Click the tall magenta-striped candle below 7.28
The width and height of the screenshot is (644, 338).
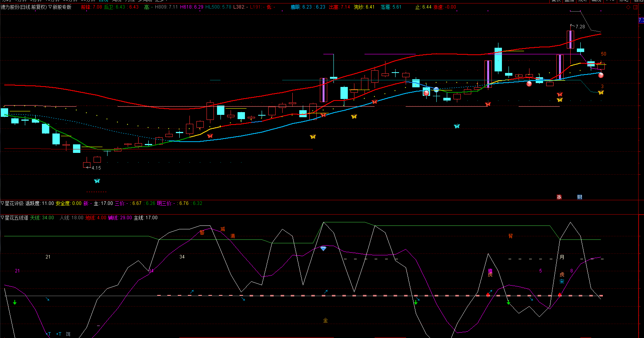[x=570, y=40]
